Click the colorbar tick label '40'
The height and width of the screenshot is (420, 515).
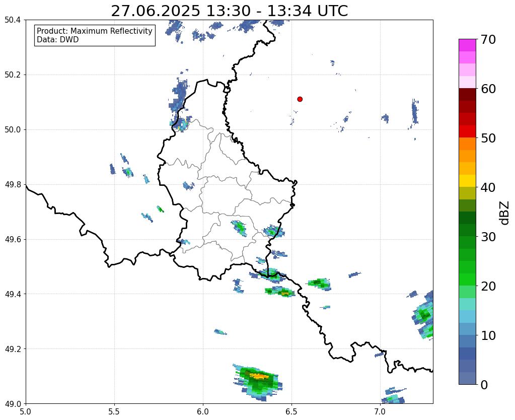[x=488, y=187]
